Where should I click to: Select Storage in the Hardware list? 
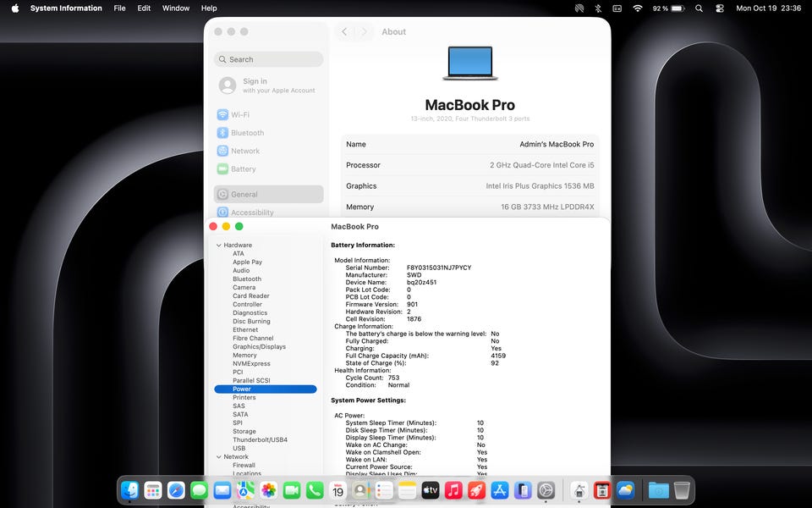[244, 431]
